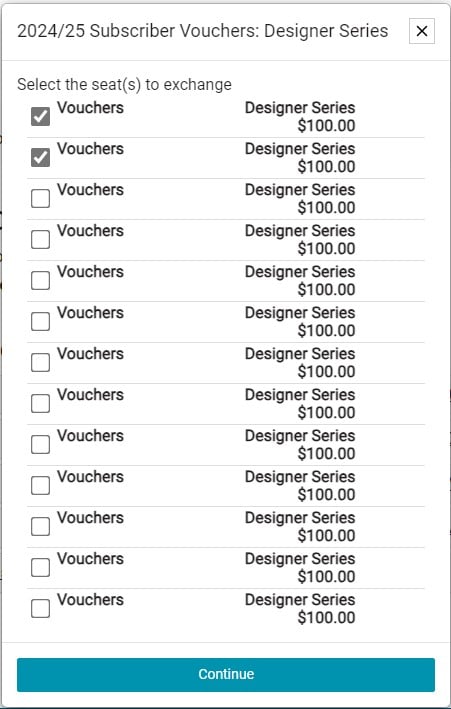Check the ninth voucher checkbox
The height and width of the screenshot is (709, 451).
40,444
